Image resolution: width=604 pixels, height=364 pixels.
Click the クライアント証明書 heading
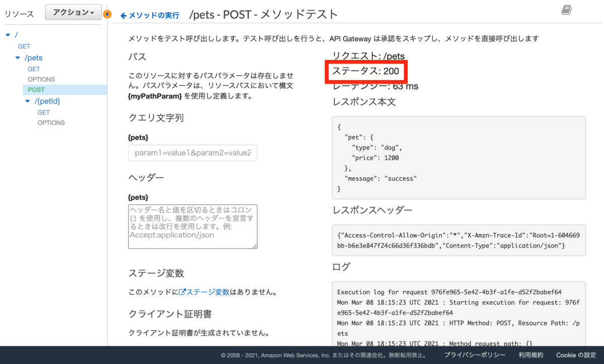pyautogui.click(x=170, y=314)
